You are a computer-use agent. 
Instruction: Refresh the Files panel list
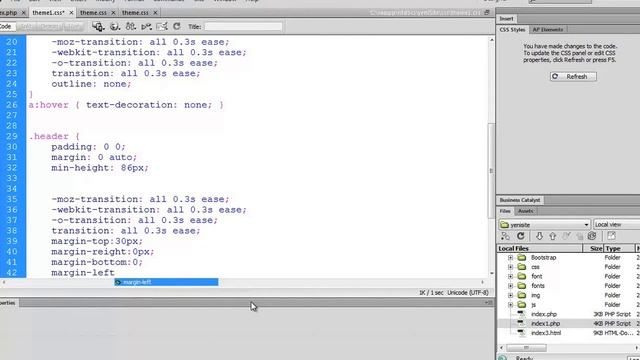click(520, 236)
